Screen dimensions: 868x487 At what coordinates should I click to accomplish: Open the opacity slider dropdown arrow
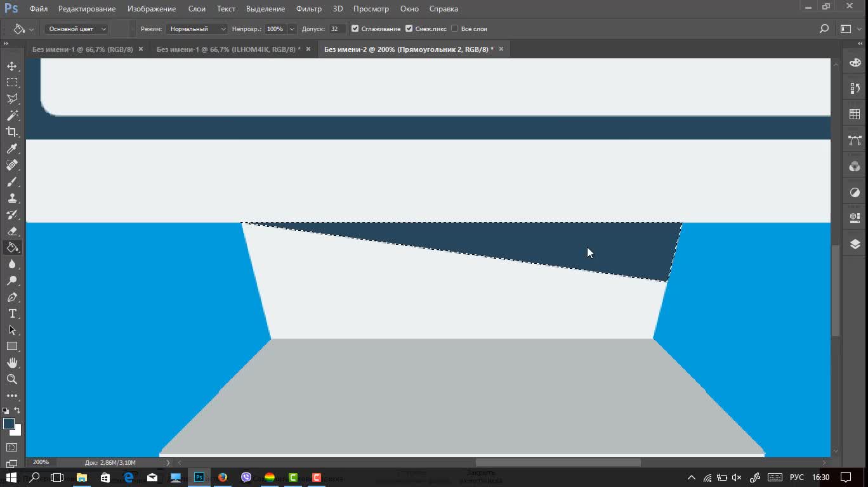point(292,29)
